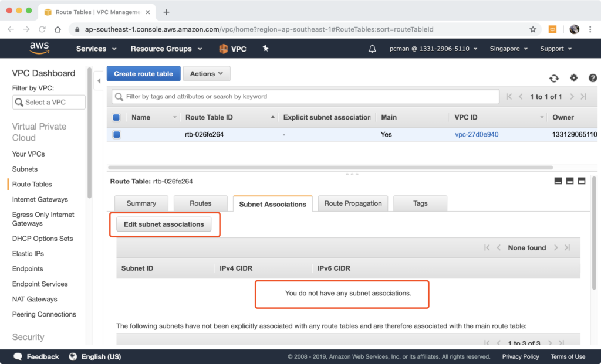Open table preferences gear icon
Image resolution: width=601 pixels, height=364 pixels.
click(573, 78)
